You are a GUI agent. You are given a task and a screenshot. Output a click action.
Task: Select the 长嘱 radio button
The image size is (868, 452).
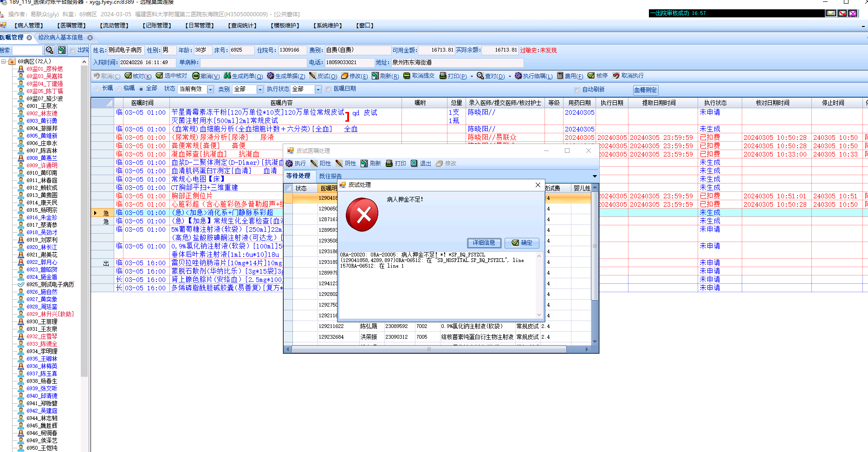pos(97,89)
